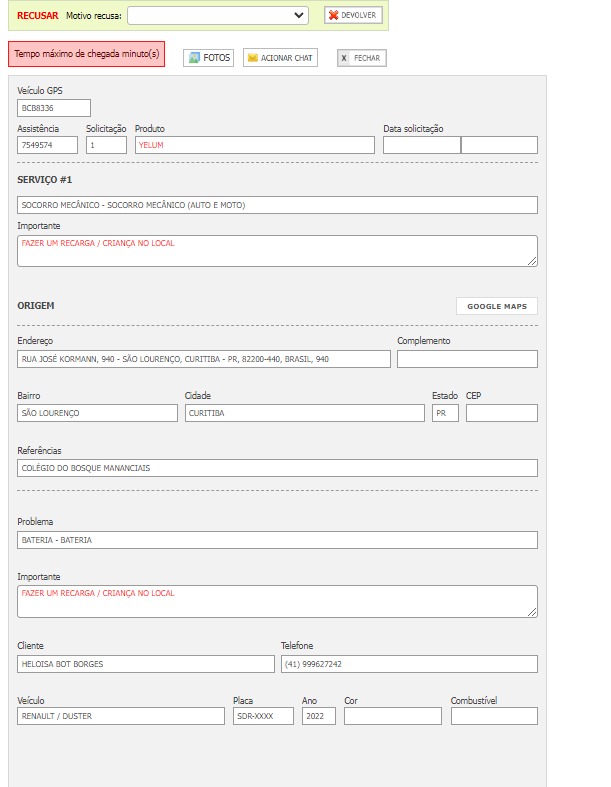
Task: Click the Motivo recusa label
Action: click(93, 16)
